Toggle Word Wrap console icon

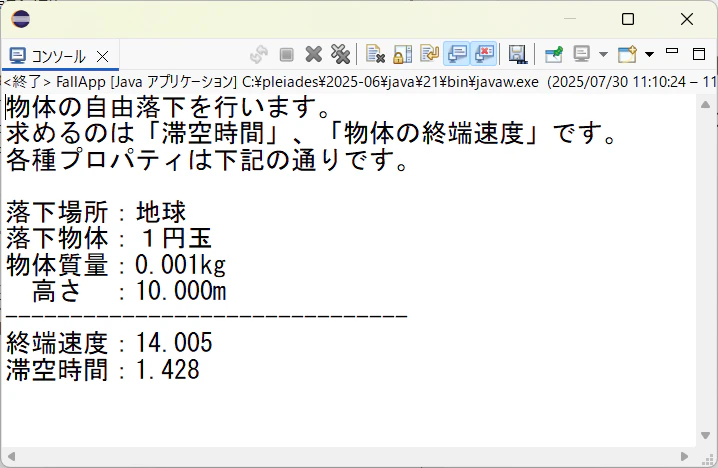pos(430,54)
